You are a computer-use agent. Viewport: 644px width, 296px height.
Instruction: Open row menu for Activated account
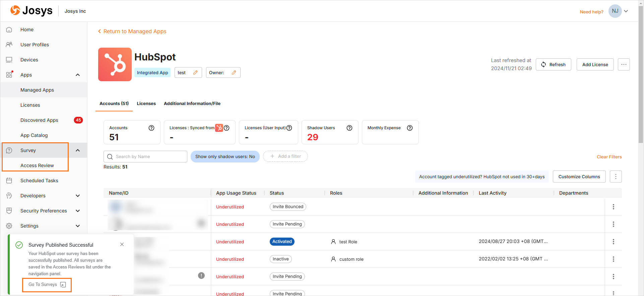click(x=614, y=242)
